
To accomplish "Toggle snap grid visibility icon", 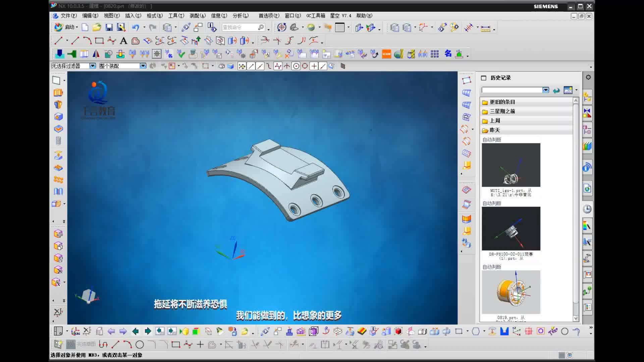I will coord(343,66).
